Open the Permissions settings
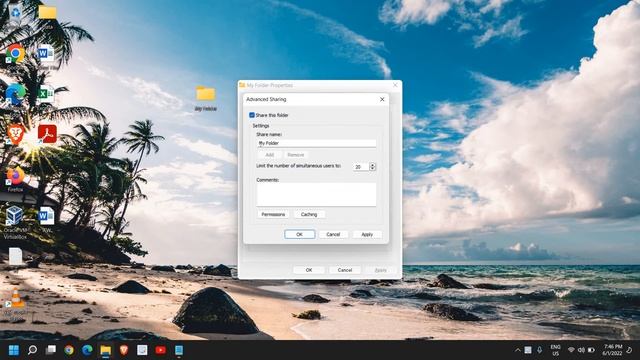 coord(273,214)
